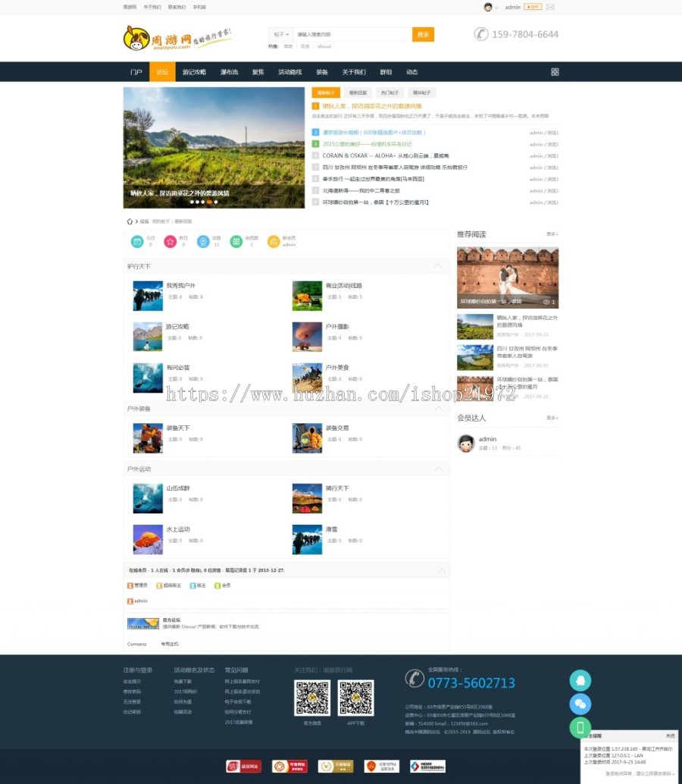Select the 瀑布流 navigation item
The height and width of the screenshot is (784, 682).
click(229, 72)
